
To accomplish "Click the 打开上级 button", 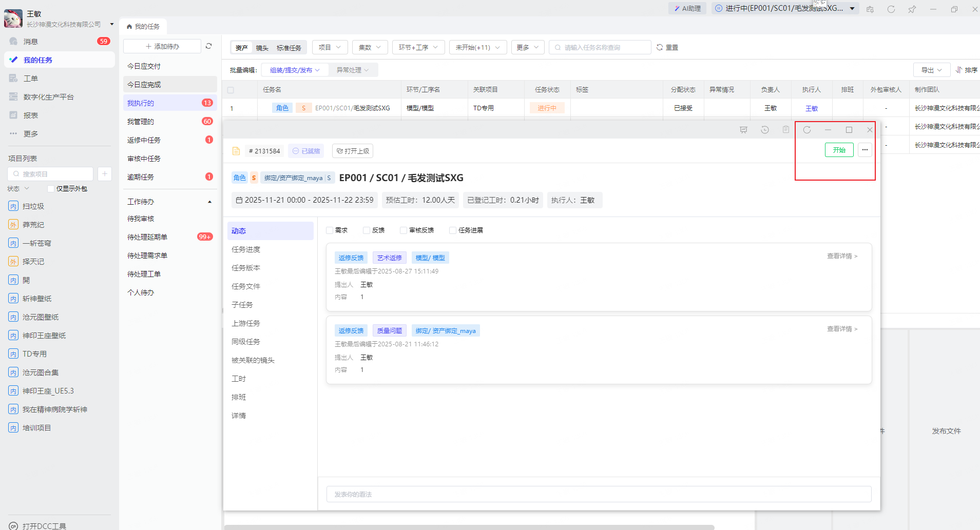I will pyautogui.click(x=353, y=151).
